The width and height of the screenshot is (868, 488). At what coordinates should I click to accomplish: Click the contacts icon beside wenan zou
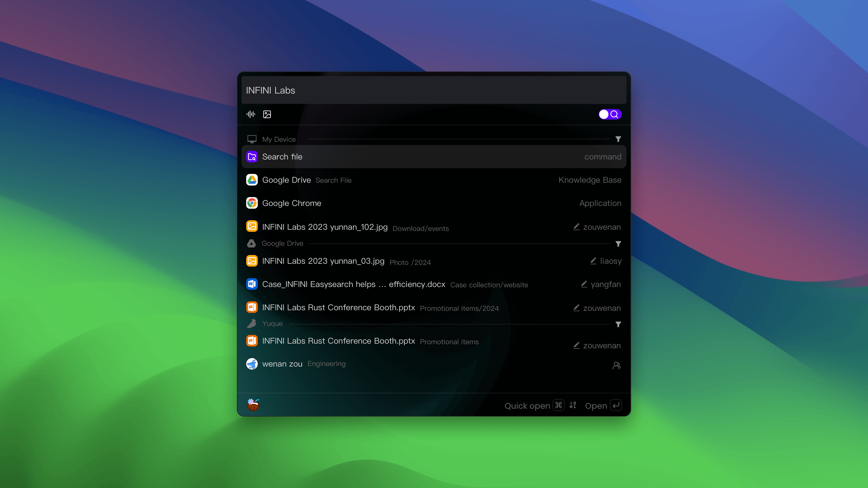(616, 365)
